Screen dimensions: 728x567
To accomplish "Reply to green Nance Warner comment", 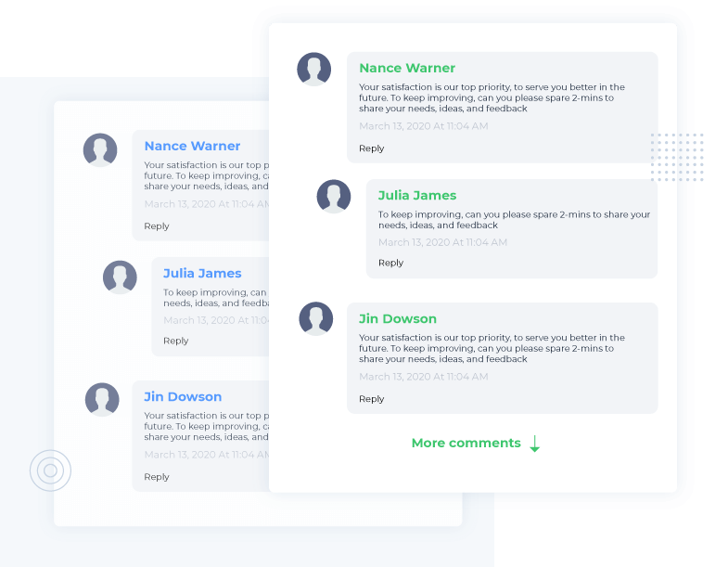I will tap(371, 148).
